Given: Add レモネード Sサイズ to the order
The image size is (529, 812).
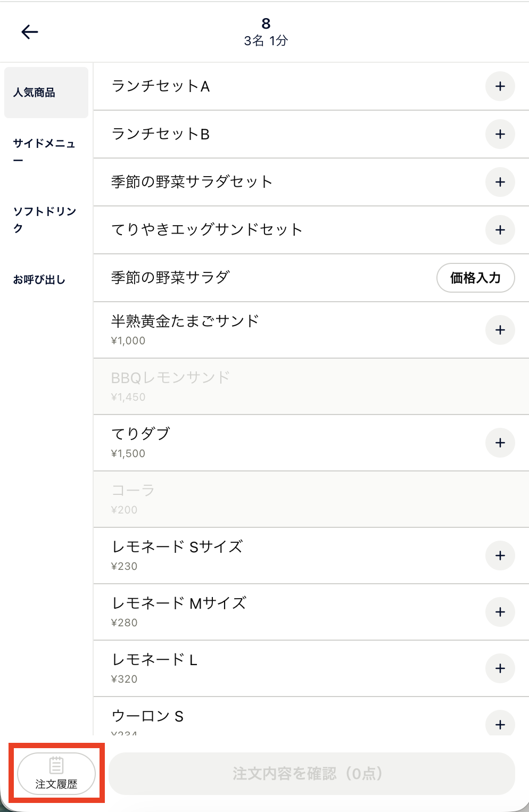Looking at the screenshot, I should [500, 555].
